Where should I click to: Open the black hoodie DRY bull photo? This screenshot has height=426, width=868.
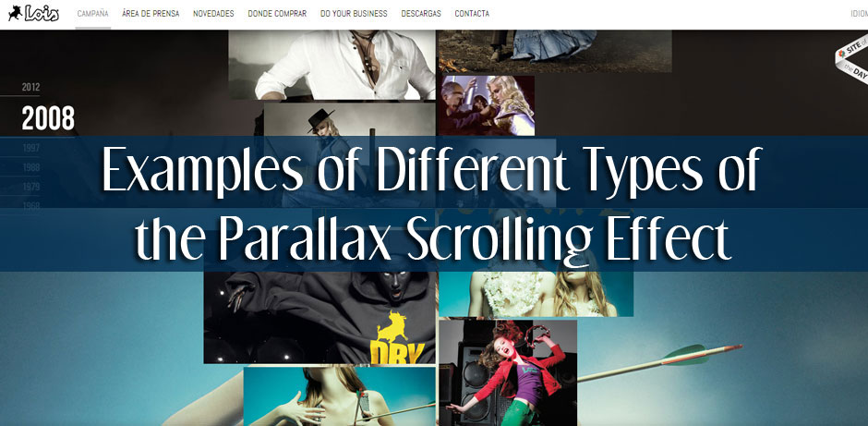click(320, 318)
